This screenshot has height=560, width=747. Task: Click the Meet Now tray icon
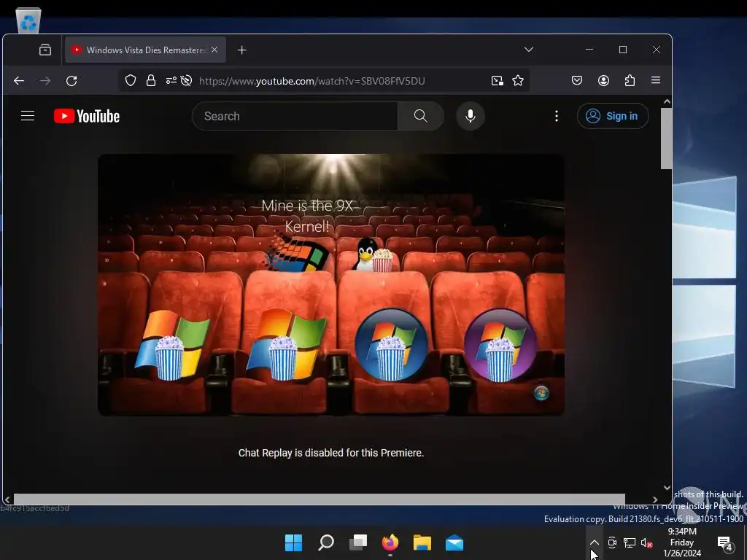pyautogui.click(x=612, y=542)
